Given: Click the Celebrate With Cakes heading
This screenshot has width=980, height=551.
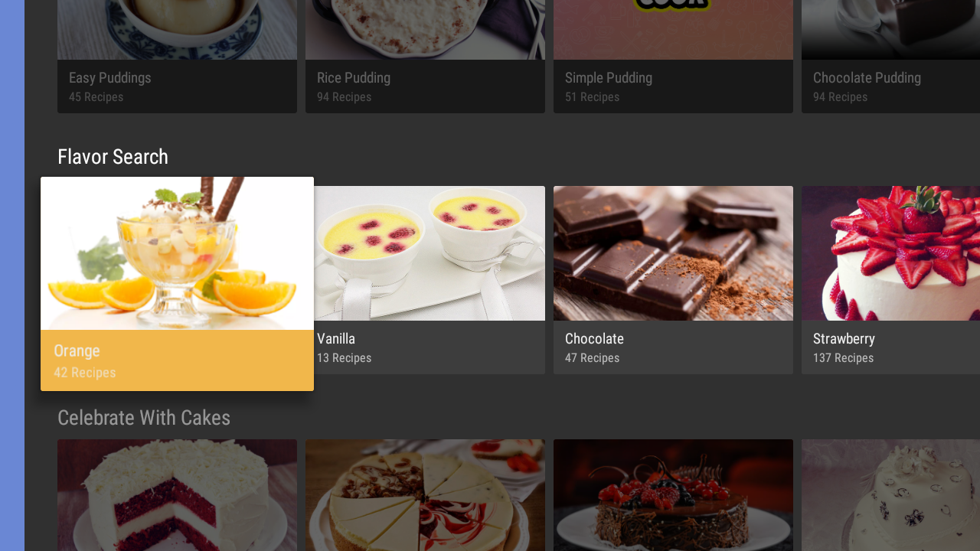Looking at the screenshot, I should click(144, 418).
